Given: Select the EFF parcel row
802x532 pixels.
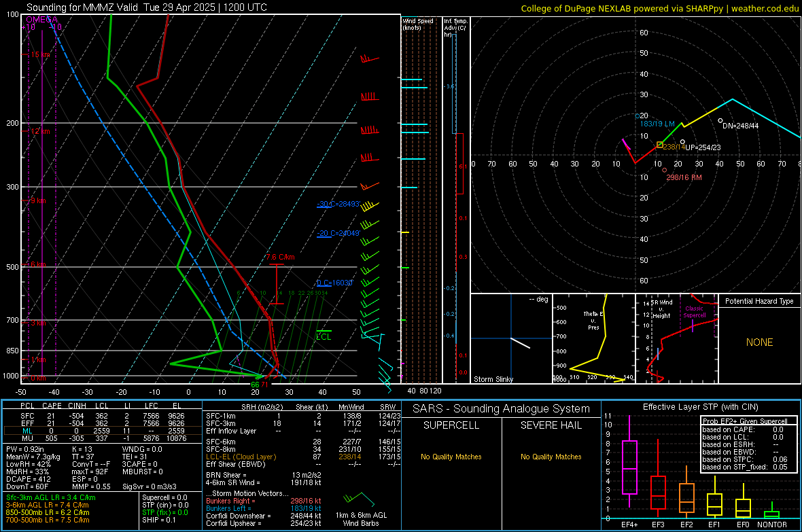Looking at the screenshot, I should point(103,423).
